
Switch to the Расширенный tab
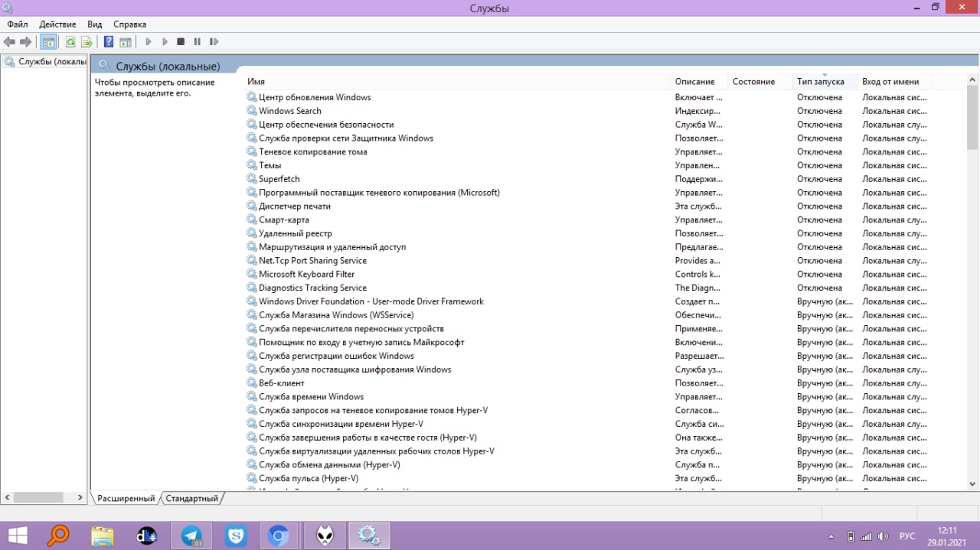126,498
